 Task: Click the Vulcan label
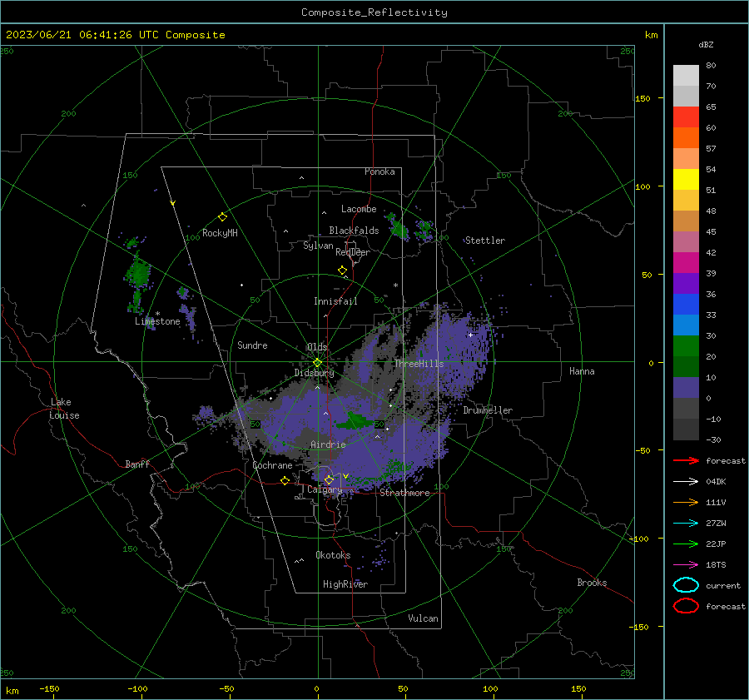423,618
